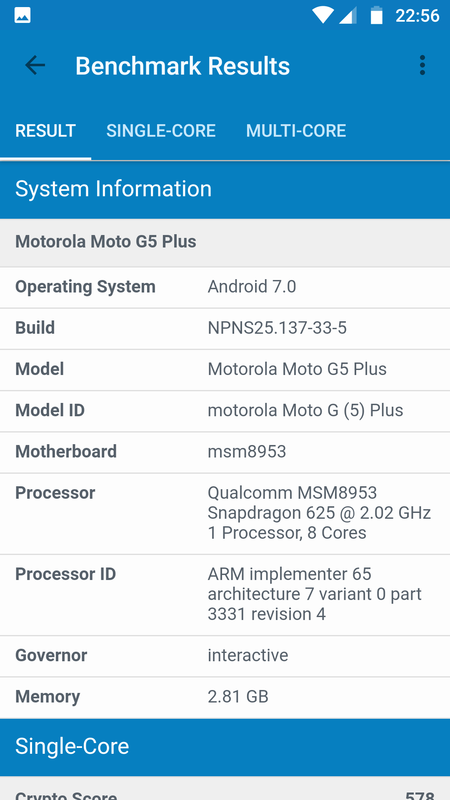Viewport: 450px width, 800px height.
Task: Select the RESULT tab
Action: point(45,131)
